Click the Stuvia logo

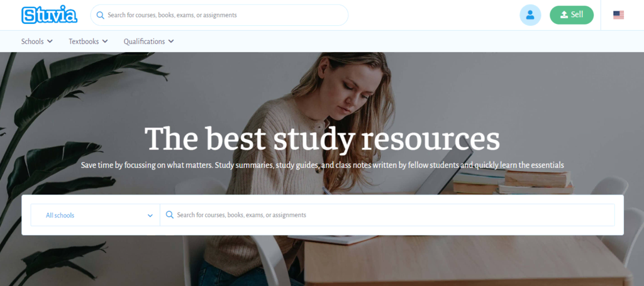click(49, 15)
